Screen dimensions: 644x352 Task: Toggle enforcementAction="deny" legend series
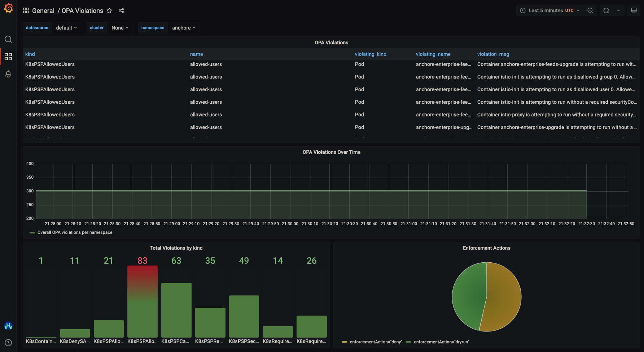click(376, 342)
